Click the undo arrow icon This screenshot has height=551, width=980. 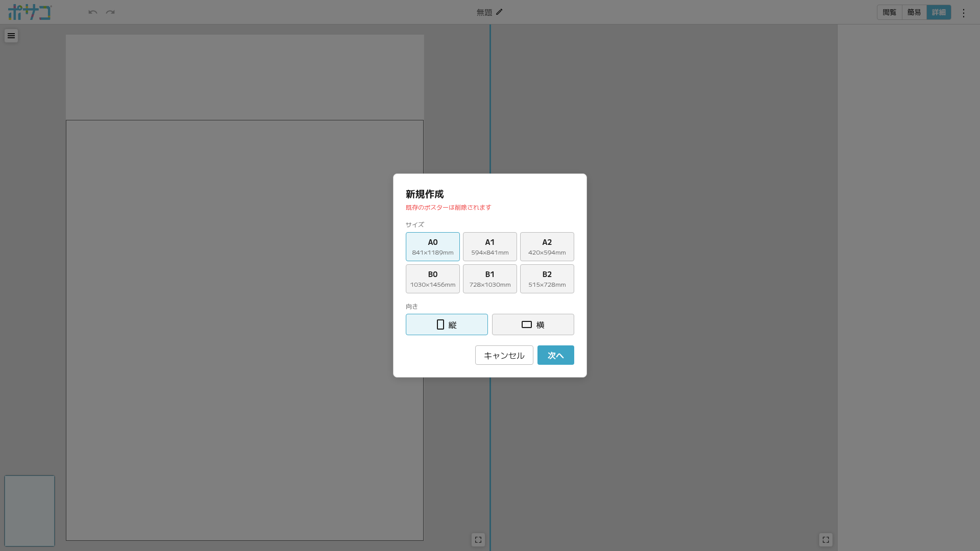[92, 12]
